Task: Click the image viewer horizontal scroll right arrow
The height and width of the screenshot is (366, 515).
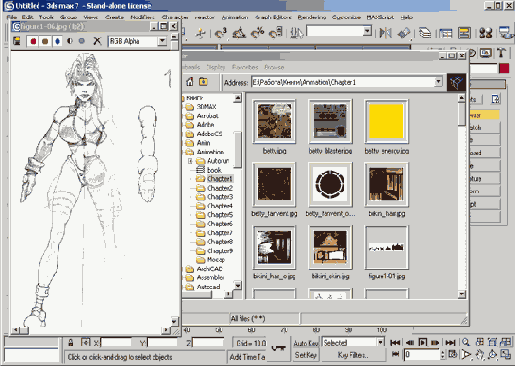Action: pyautogui.click(x=166, y=330)
